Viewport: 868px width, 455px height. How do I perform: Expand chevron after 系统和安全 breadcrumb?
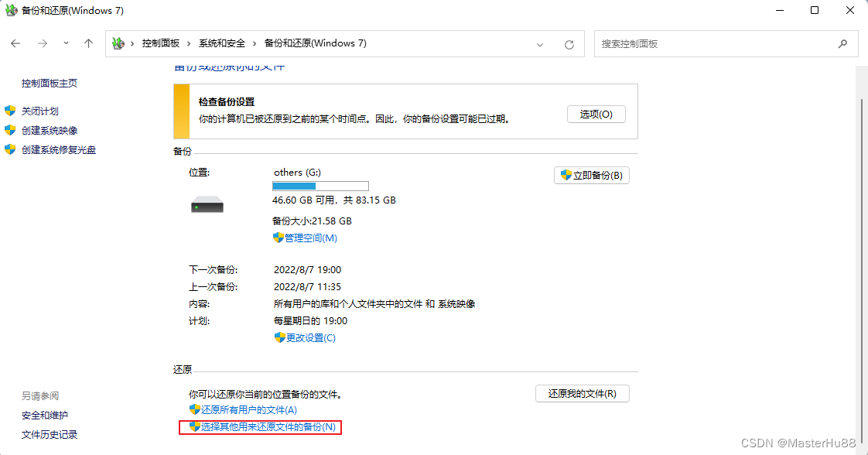tap(255, 43)
